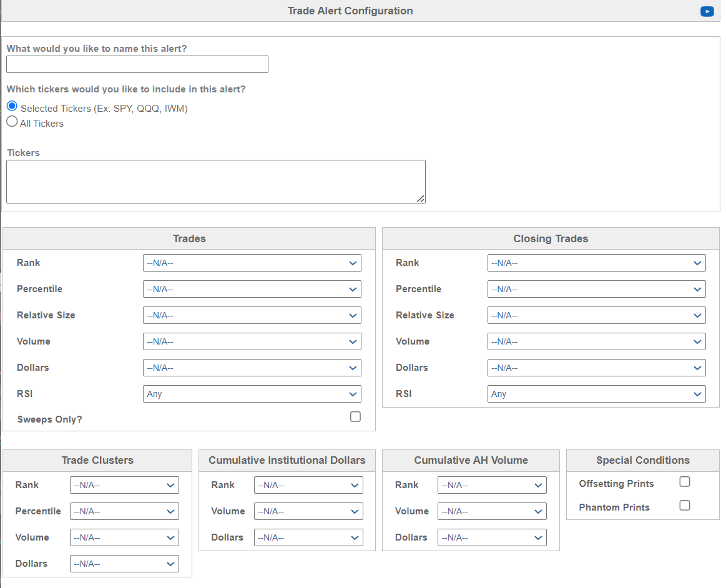Screen dimensions: 726x588
Task: Click the Offsetting Prints label
Action: pyautogui.click(x=616, y=484)
